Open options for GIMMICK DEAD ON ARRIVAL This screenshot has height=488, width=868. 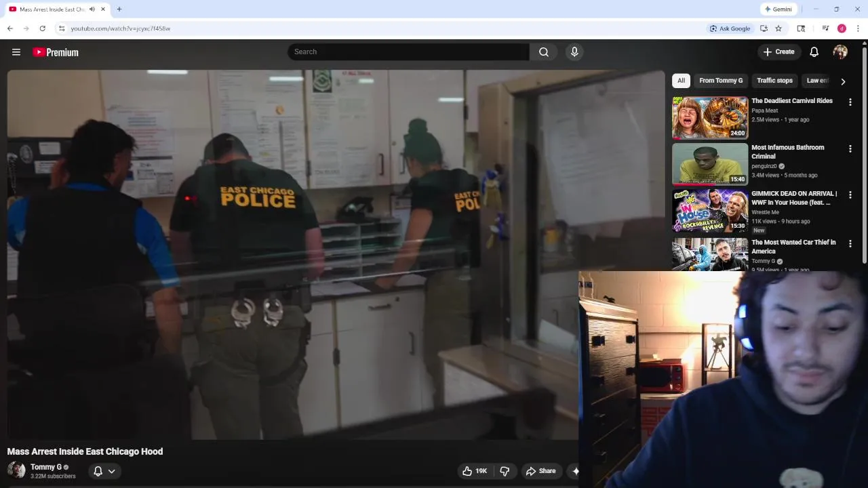point(850,195)
